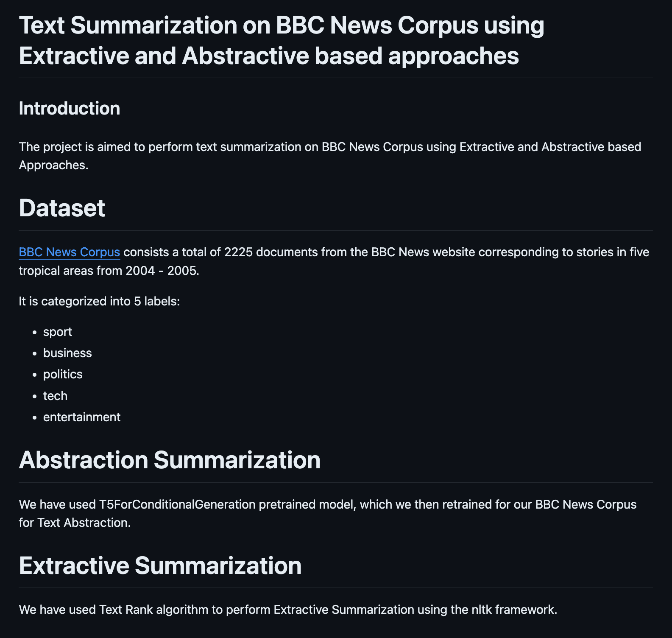Open the BBC News Corpus link
This screenshot has height=638, width=672.
coord(70,252)
